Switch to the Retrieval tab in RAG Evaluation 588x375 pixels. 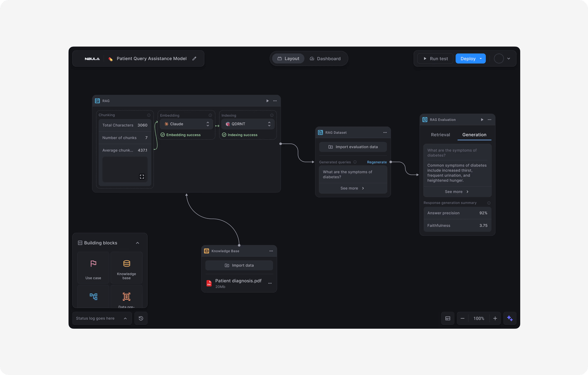440,135
